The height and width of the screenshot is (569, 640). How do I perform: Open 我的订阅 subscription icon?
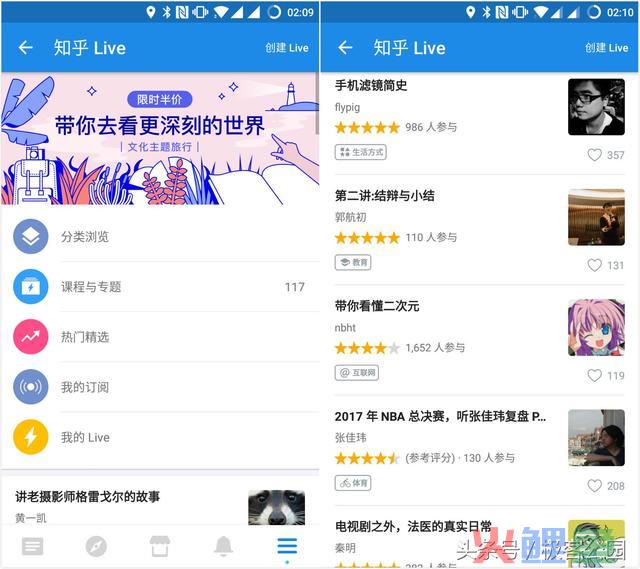click(x=31, y=387)
